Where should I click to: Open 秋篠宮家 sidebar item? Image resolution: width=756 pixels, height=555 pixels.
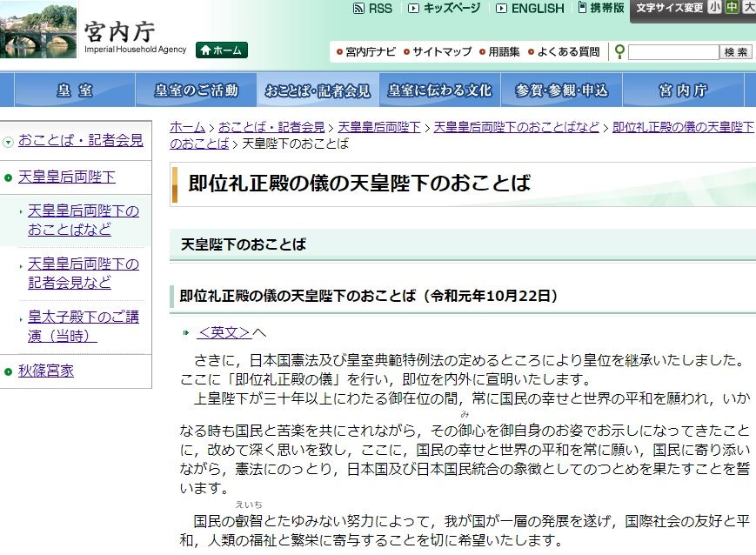point(46,371)
